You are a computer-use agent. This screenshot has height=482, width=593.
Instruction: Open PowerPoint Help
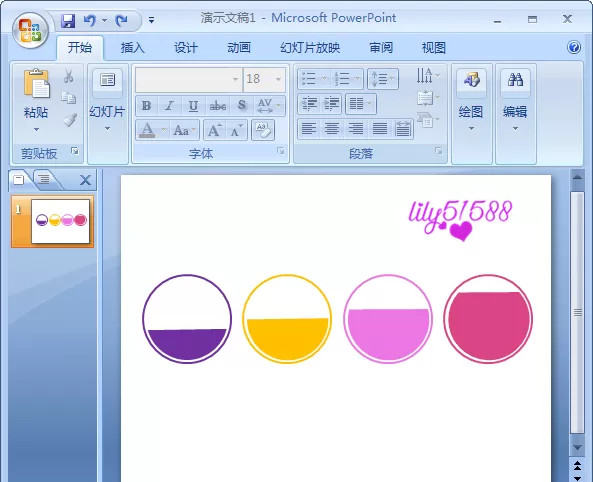[574, 47]
